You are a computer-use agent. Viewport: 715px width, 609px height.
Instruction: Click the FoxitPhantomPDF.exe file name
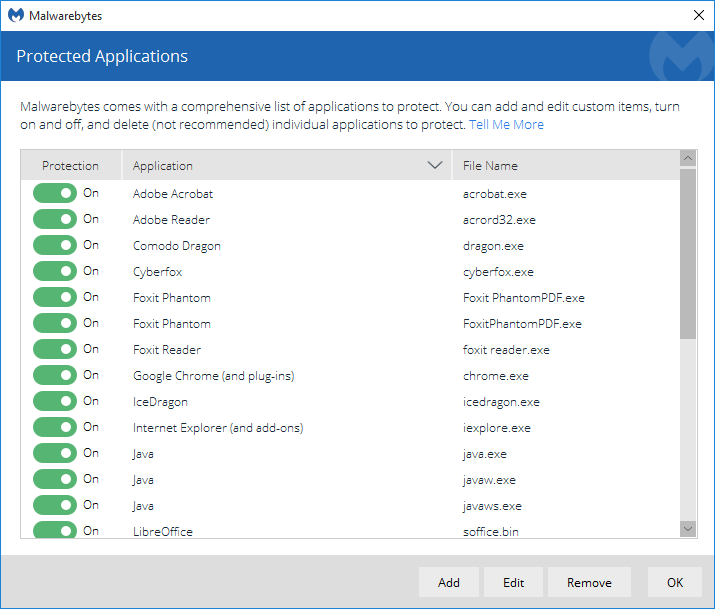[x=523, y=324]
